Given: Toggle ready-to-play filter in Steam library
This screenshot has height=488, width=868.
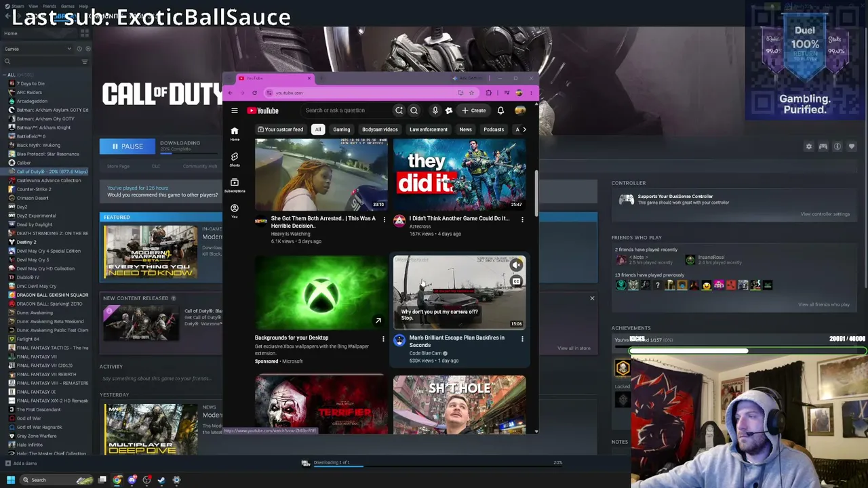Looking at the screenshot, I should tap(88, 49).
